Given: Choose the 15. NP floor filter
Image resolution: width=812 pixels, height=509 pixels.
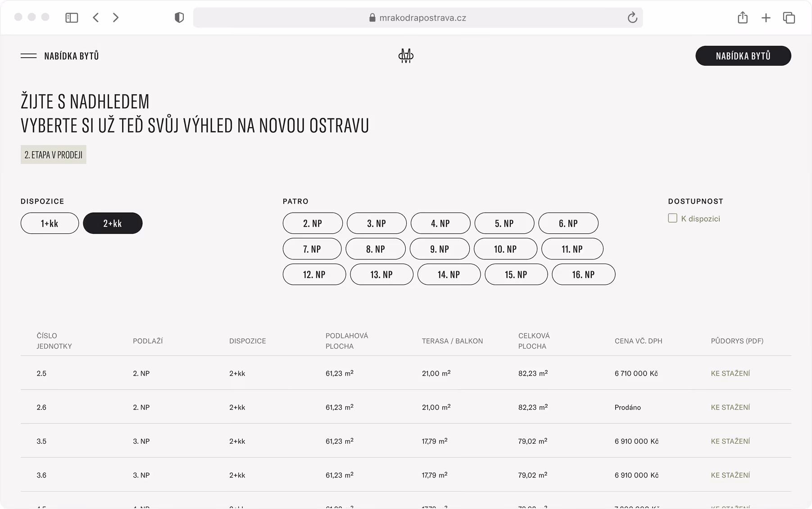Looking at the screenshot, I should [516, 274].
